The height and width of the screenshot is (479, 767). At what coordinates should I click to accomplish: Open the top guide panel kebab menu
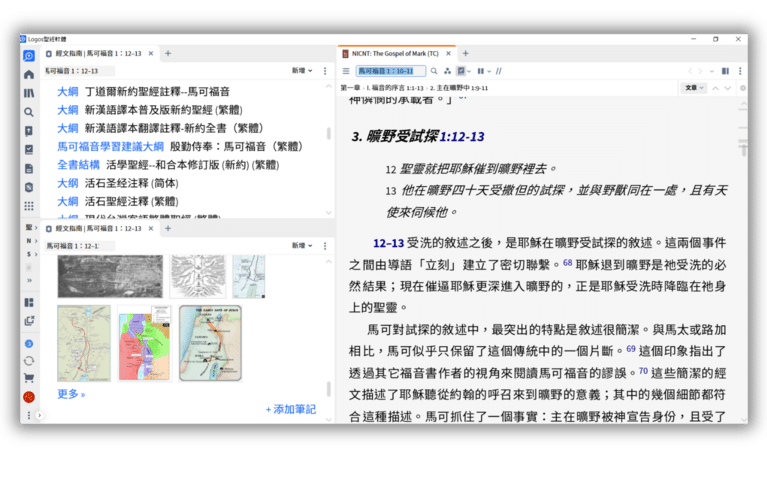pyautogui.click(x=325, y=71)
